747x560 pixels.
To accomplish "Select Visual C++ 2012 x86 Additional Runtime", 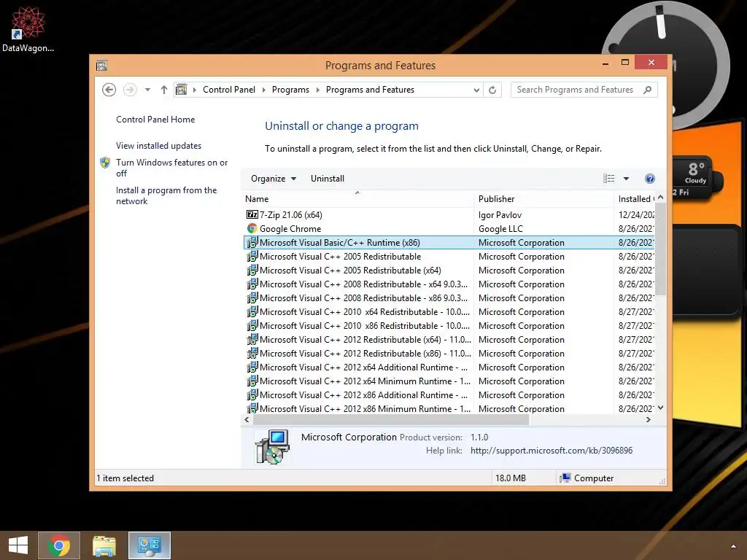I will (449, 394).
